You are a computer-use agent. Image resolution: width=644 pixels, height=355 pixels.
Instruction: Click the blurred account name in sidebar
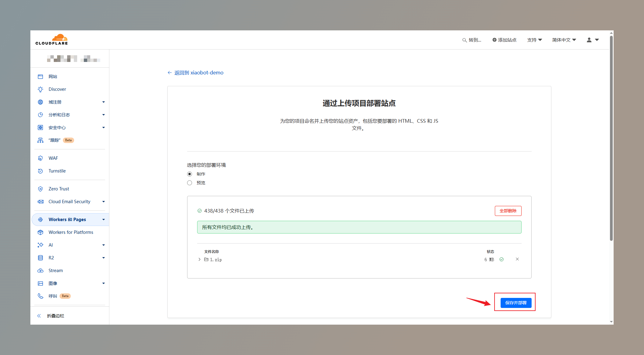[74, 59]
